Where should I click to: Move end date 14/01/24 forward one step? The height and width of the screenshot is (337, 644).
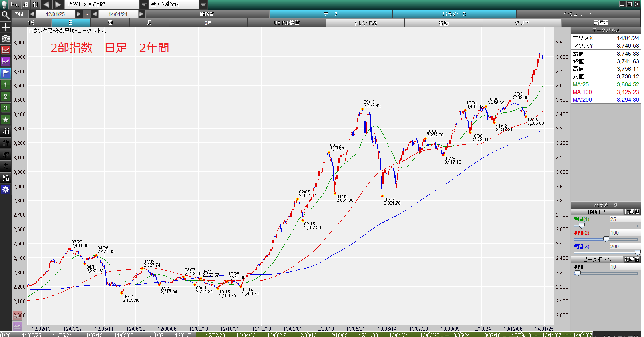click(141, 14)
